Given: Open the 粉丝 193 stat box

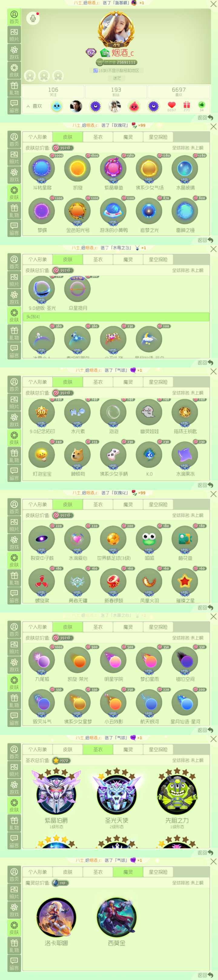Looking at the screenshot, I should tap(116, 91).
